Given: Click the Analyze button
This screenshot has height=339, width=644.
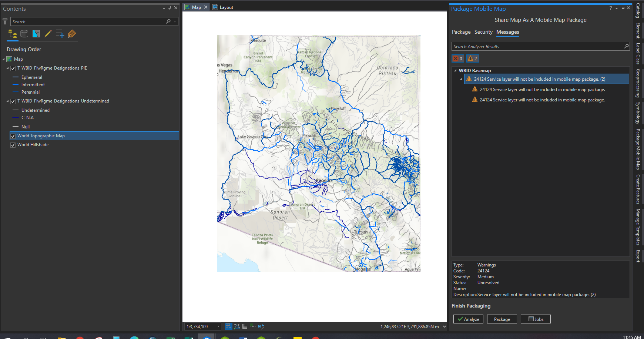Looking at the screenshot, I should 468,319.
